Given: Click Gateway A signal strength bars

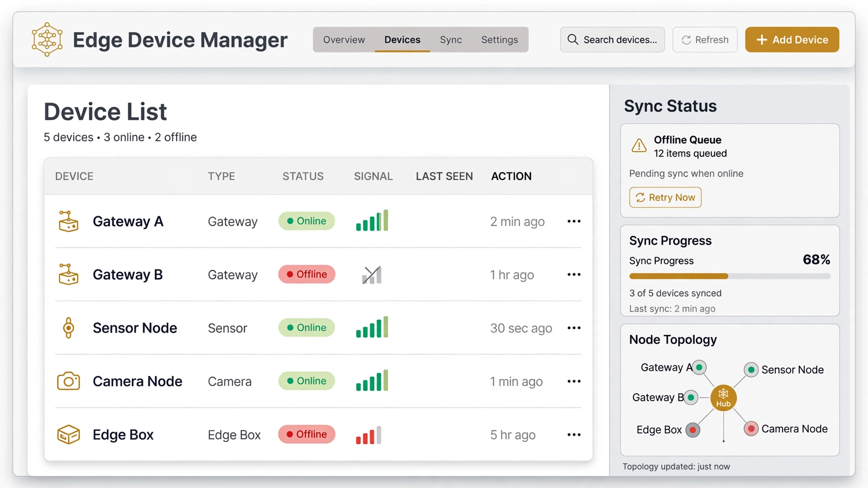Looking at the screenshot, I should (372, 220).
